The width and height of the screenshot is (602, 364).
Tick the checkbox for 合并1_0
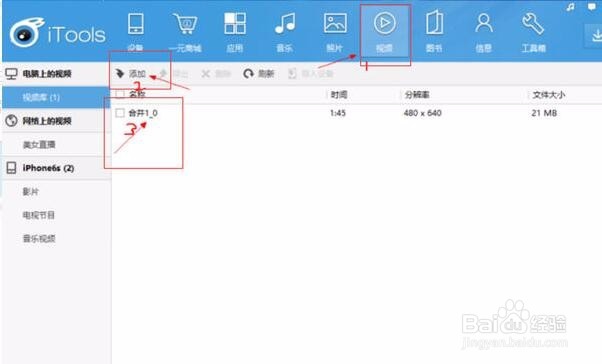click(120, 113)
